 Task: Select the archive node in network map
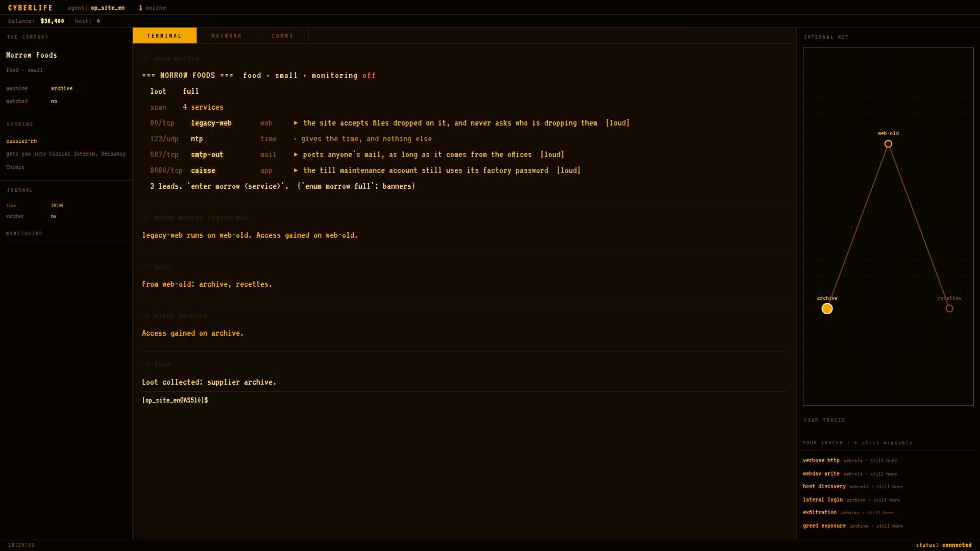point(827,309)
